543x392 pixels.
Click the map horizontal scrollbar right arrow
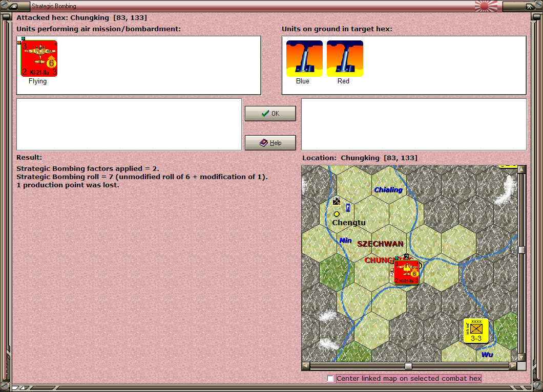(513, 366)
